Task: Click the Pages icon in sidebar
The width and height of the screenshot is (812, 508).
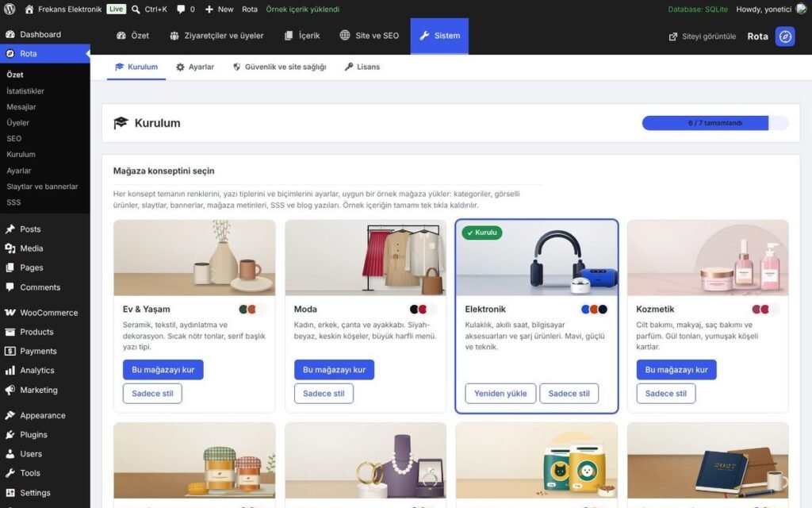Action: (10, 267)
